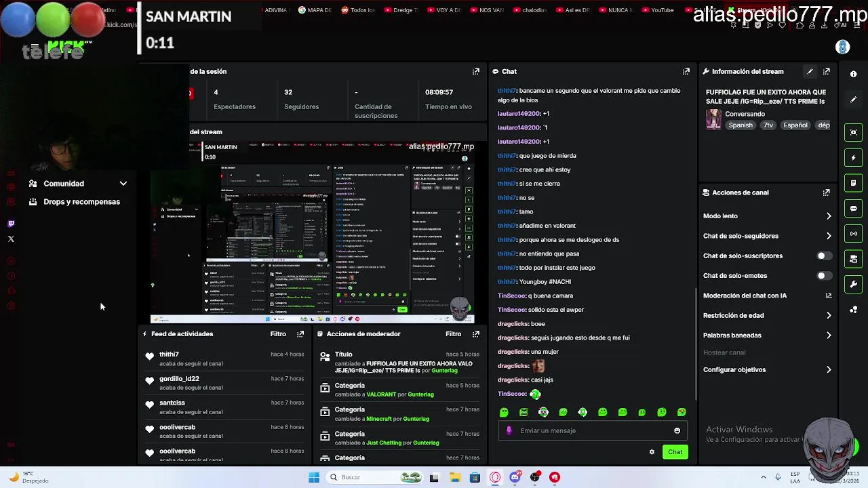Select the viewfinder capture icon in right sidebar
Viewport: 868px width, 488px height.
(x=854, y=132)
